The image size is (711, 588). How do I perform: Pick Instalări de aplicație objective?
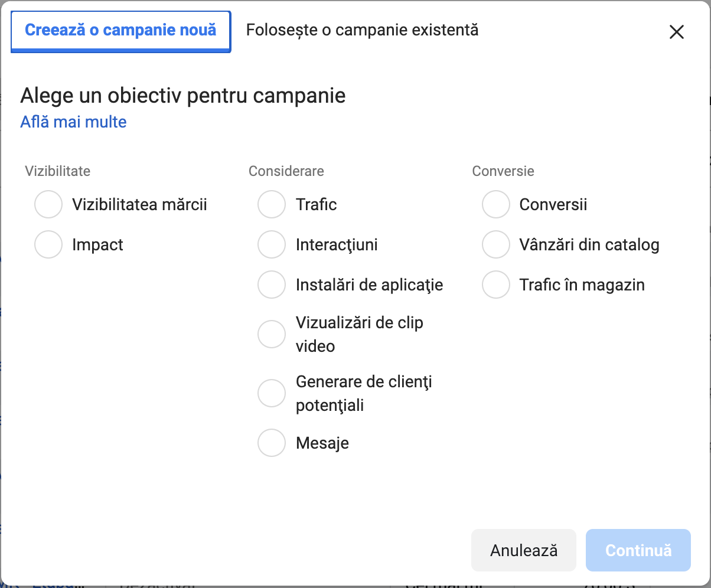tap(272, 285)
